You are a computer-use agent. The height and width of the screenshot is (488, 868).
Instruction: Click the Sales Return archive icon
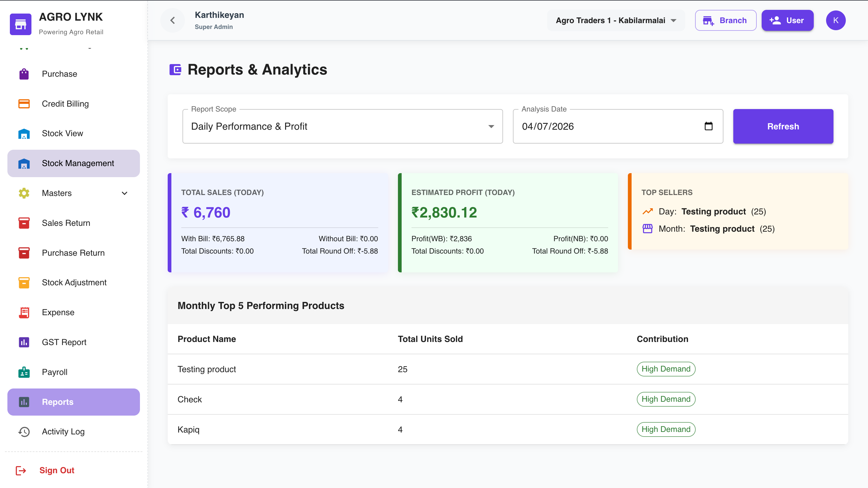coord(24,223)
